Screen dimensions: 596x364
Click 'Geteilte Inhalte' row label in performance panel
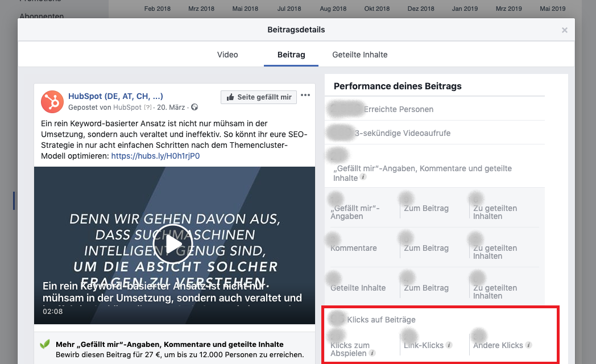click(x=358, y=288)
